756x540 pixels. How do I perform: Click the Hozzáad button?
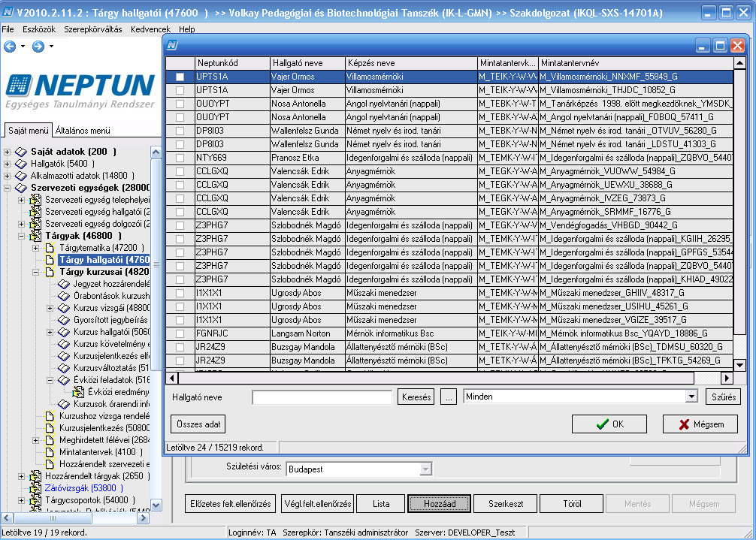tap(439, 504)
